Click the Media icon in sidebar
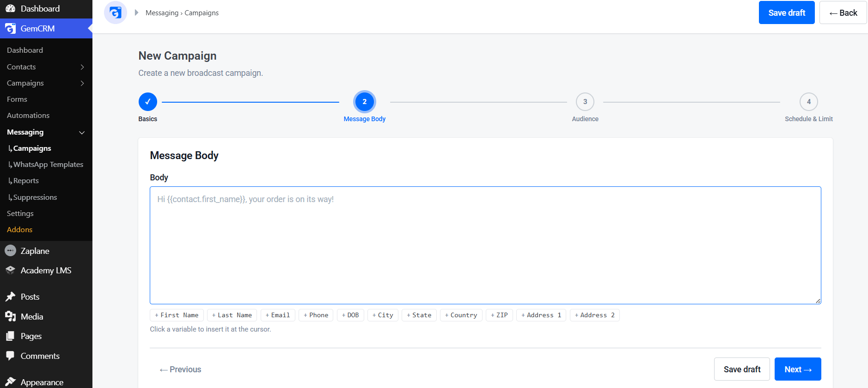Viewport: 868px width, 388px height. point(10,316)
